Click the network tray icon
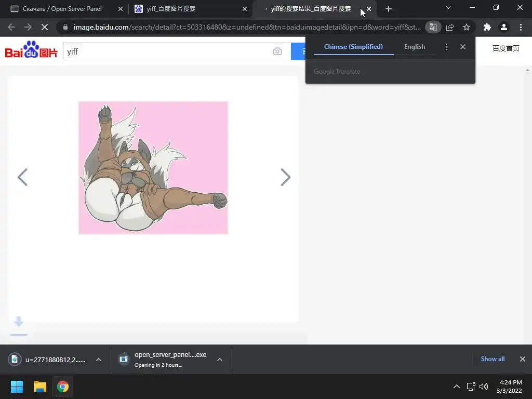Viewport: 532px width, 399px height. point(471,387)
